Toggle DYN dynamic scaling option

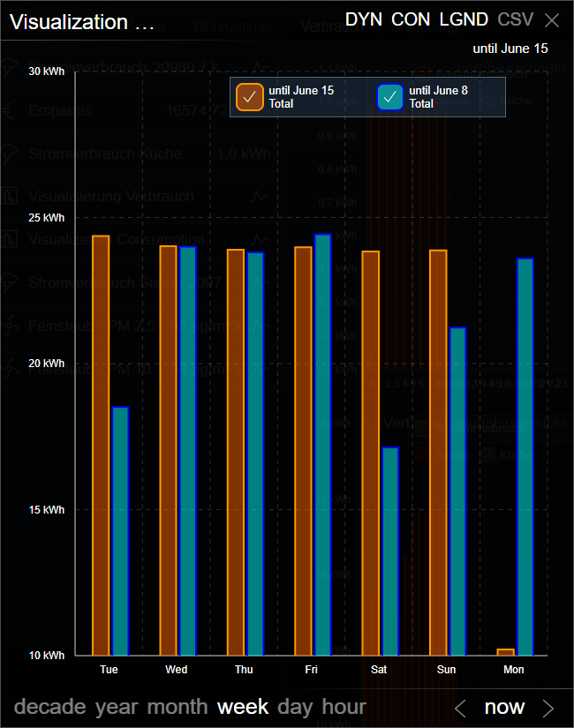364,20
